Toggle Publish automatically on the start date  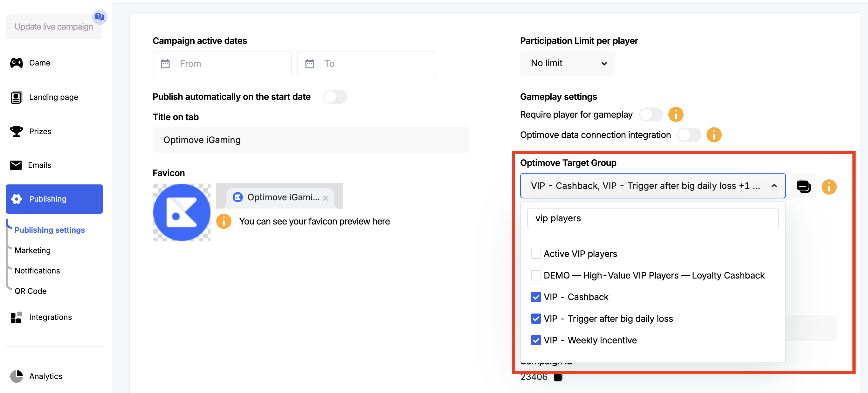click(x=335, y=97)
